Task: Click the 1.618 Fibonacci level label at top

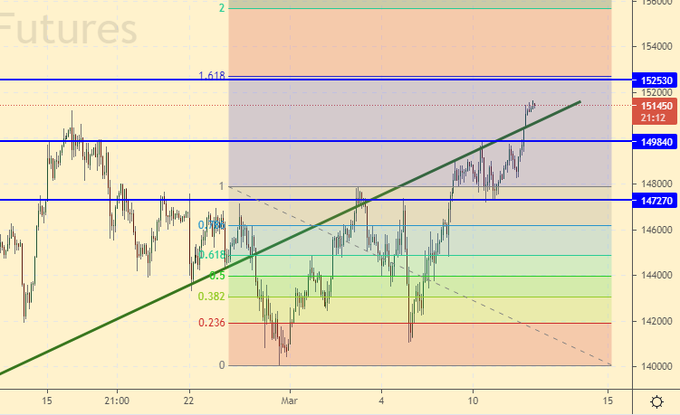Action: tap(212, 76)
